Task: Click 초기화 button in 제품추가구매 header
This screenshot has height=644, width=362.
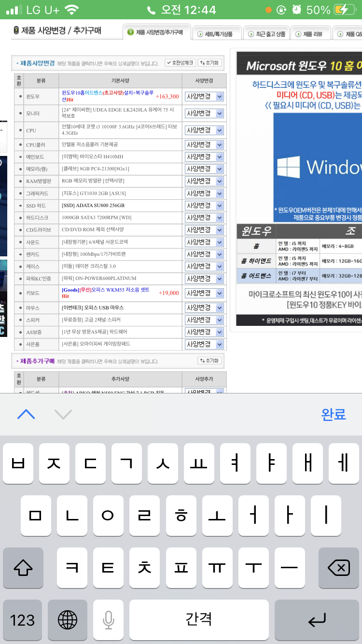Action: click(x=209, y=361)
